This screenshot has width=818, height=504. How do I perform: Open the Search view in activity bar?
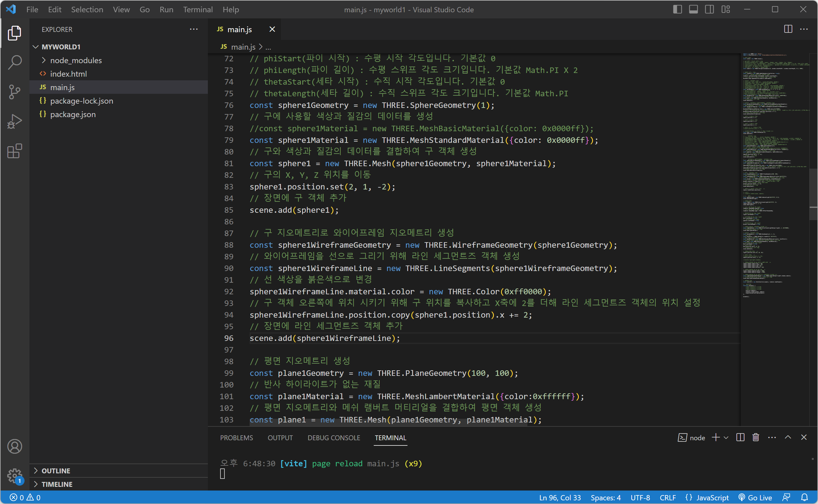(x=15, y=62)
